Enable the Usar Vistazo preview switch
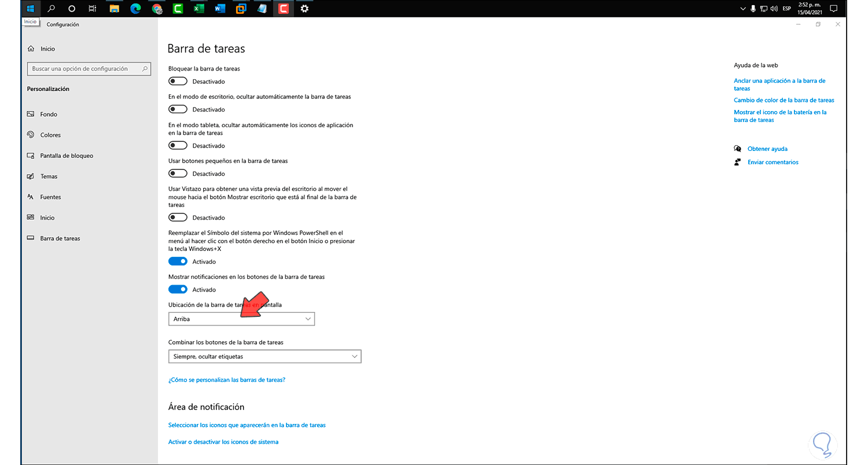The image size is (868, 465). click(178, 217)
